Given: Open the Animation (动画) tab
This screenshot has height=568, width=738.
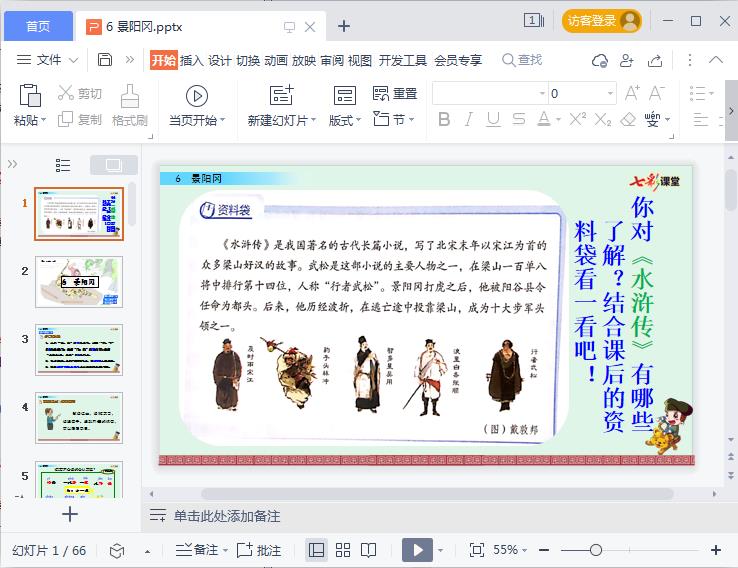Looking at the screenshot, I should tap(276, 60).
